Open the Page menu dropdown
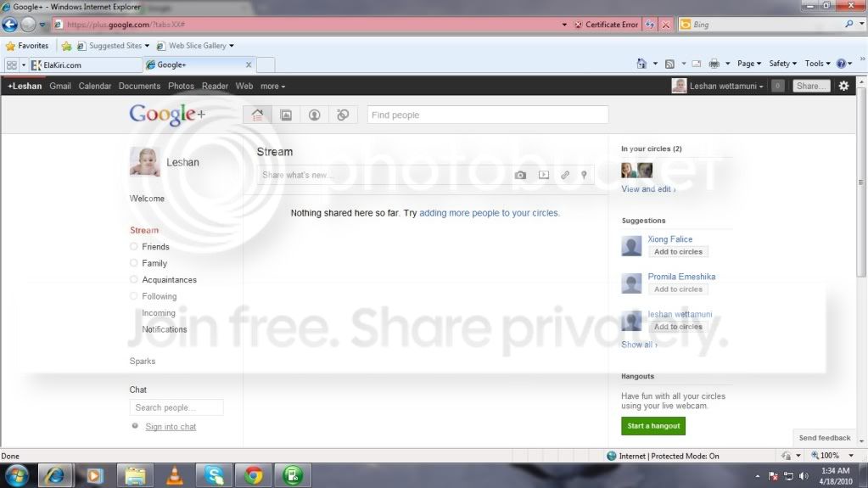Screen dimensions: 868x488 749,64
